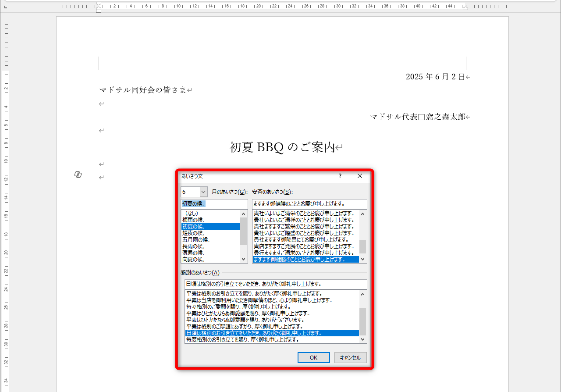The image size is (561, 392).
Task: Click the OK button
Action: 313,357
